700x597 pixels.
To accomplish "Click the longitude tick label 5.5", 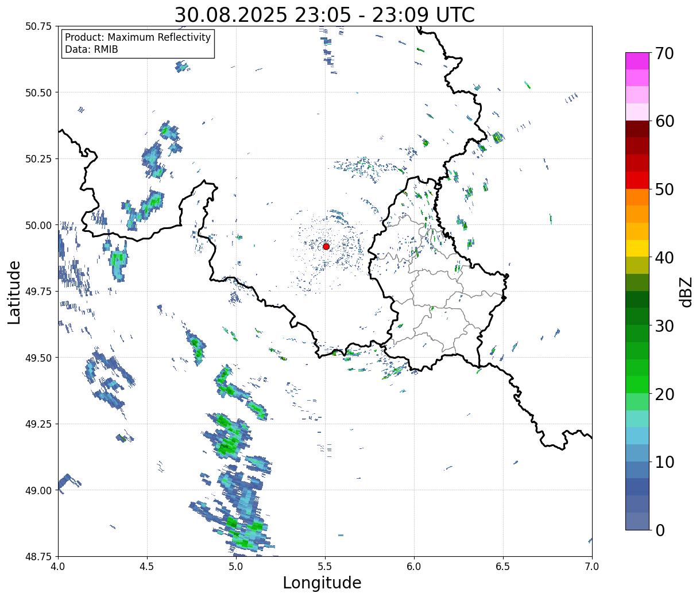I will click(325, 567).
